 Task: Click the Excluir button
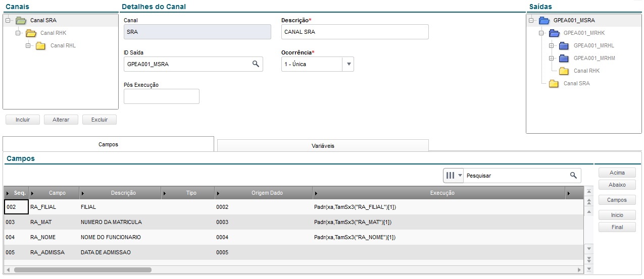coord(100,120)
